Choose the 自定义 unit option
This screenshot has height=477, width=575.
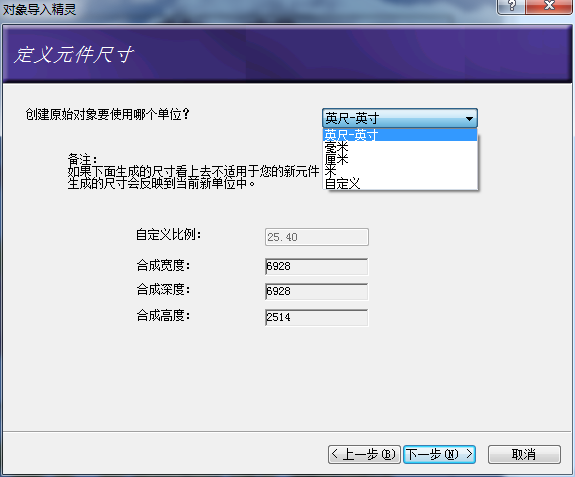(x=400, y=183)
